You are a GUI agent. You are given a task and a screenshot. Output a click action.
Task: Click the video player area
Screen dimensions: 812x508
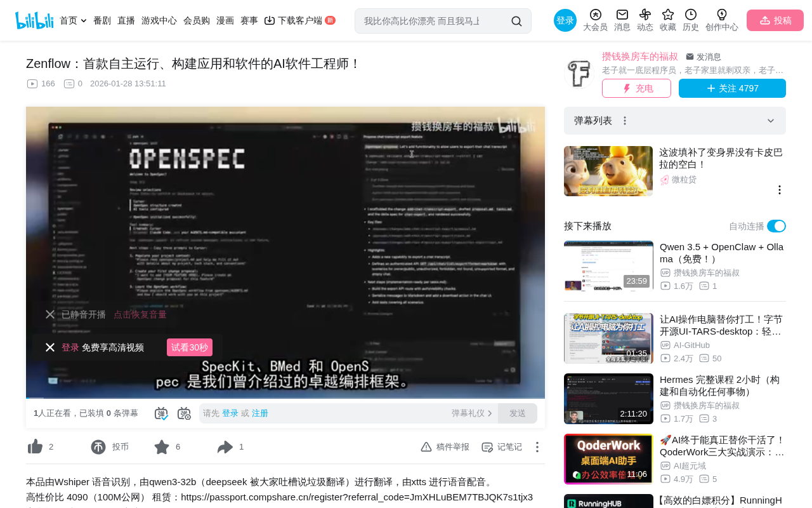pos(285,252)
